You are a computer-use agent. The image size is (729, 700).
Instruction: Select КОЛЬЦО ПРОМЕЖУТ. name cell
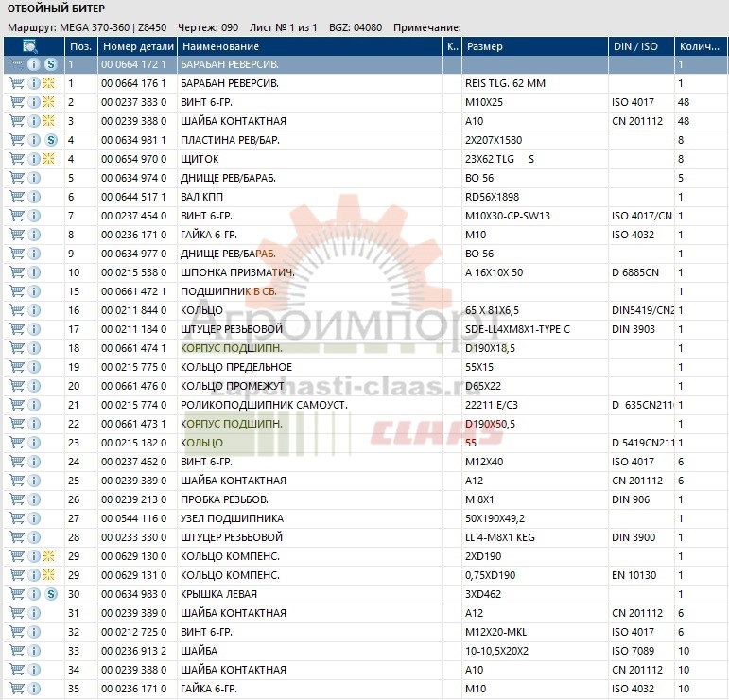click(x=234, y=386)
